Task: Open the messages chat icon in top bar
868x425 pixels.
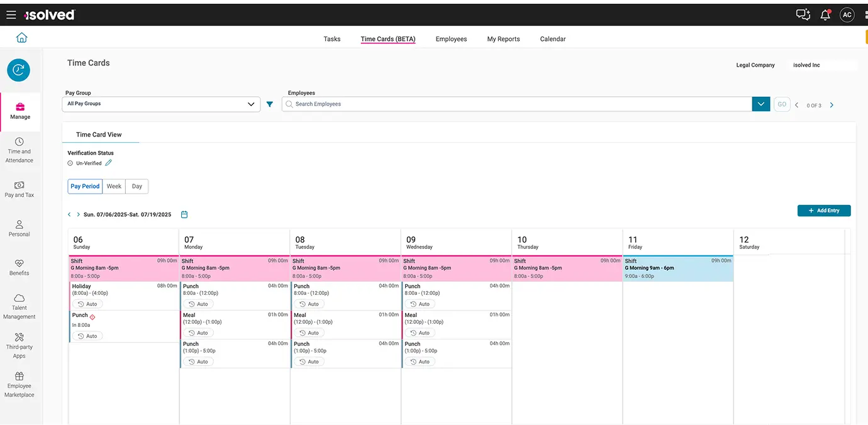Action: point(803,14)
